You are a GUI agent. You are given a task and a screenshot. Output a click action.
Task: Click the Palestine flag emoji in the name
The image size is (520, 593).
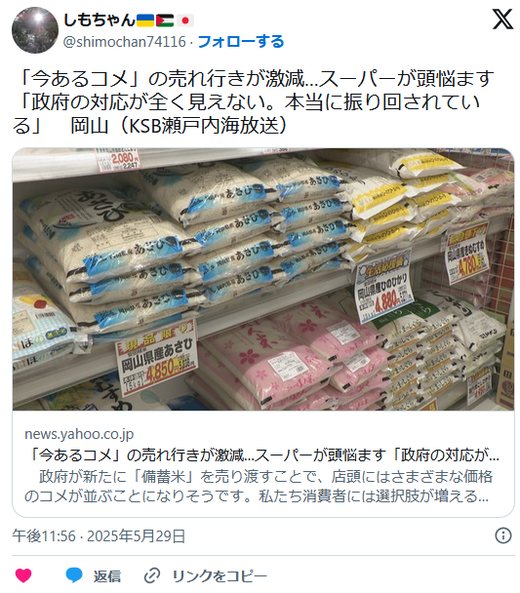[x=165, y=20]
